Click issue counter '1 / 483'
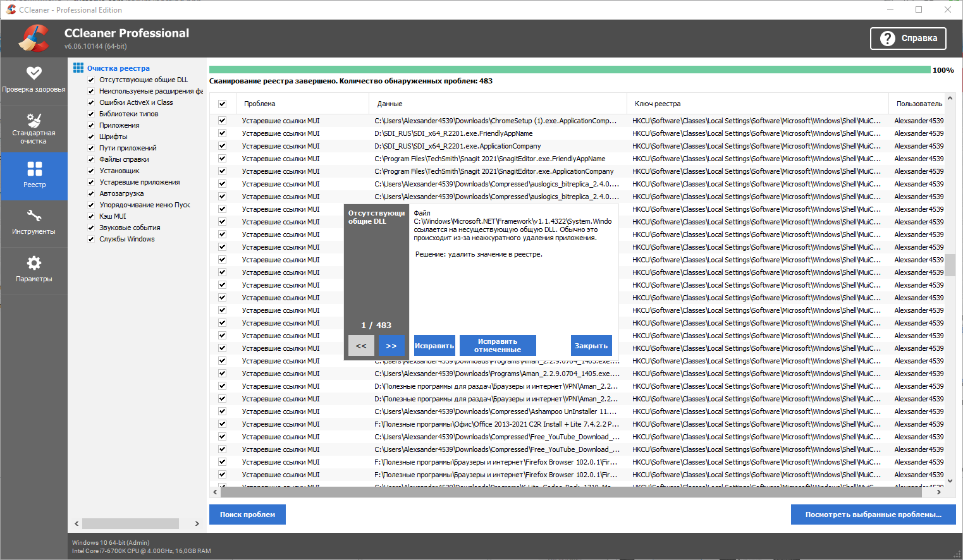This screenshot has width=963, height=560. (376, 325)
